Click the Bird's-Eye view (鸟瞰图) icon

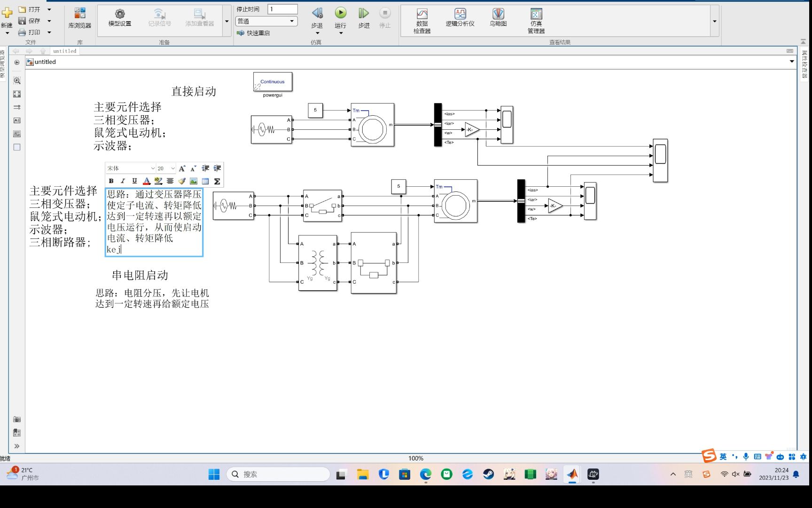[498, 17]
